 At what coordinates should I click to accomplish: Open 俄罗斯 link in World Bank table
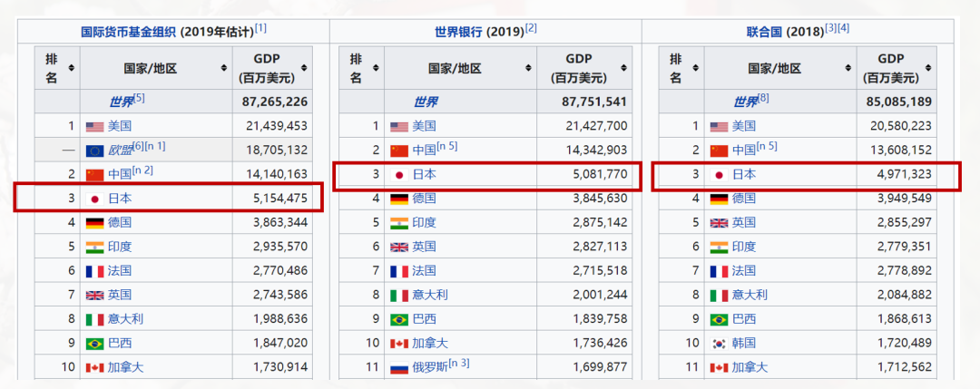(x=430, y=368)
